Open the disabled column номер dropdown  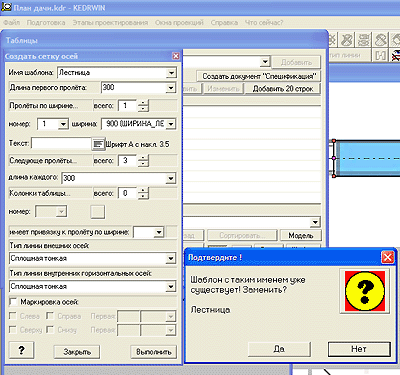(61, 211)
